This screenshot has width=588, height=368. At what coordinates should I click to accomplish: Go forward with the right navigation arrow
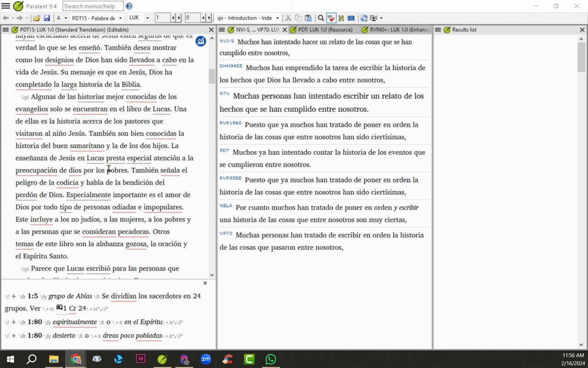(19, 18)
